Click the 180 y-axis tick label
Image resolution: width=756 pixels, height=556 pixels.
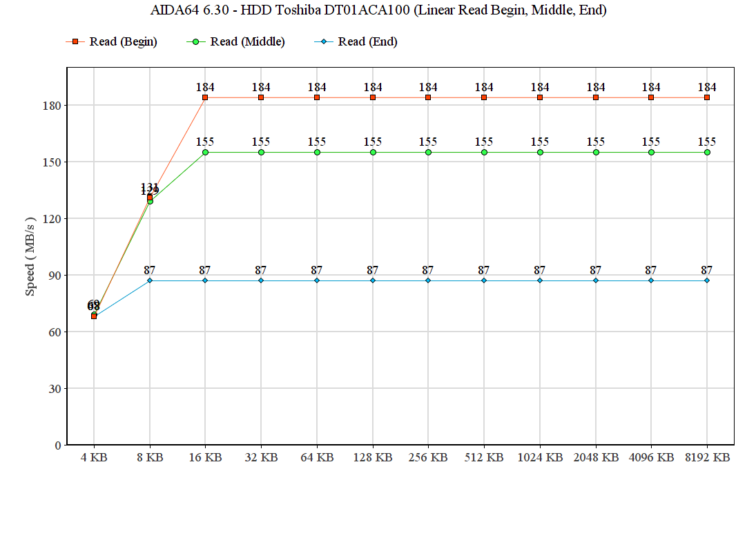click(x=52, y=106)
